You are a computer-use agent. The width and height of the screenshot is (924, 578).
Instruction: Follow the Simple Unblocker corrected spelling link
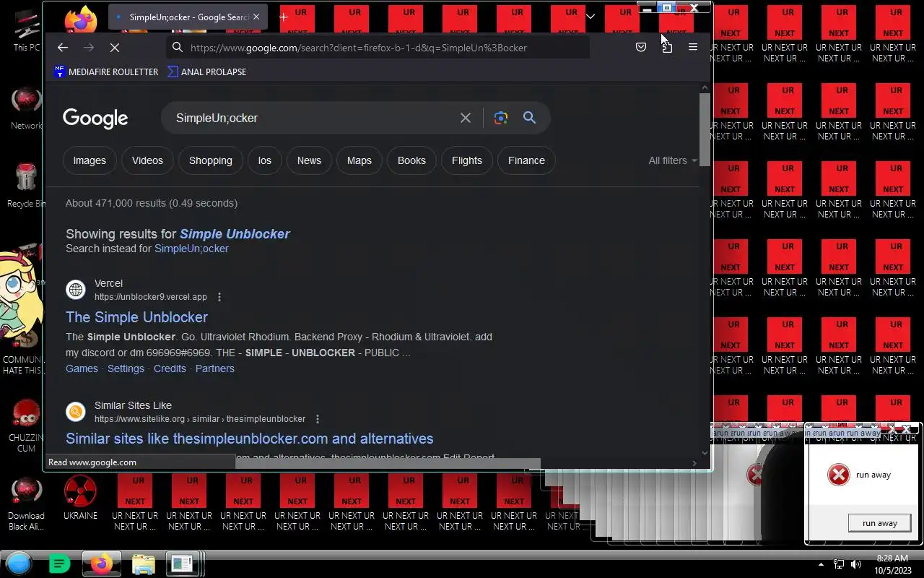[235, 234]
